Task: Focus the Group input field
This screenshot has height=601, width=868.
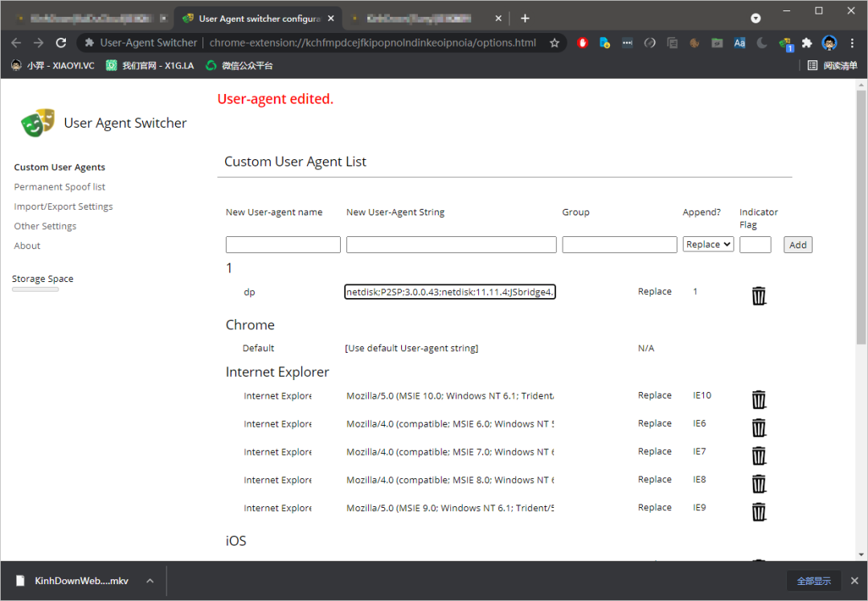Action: (620, 244)
